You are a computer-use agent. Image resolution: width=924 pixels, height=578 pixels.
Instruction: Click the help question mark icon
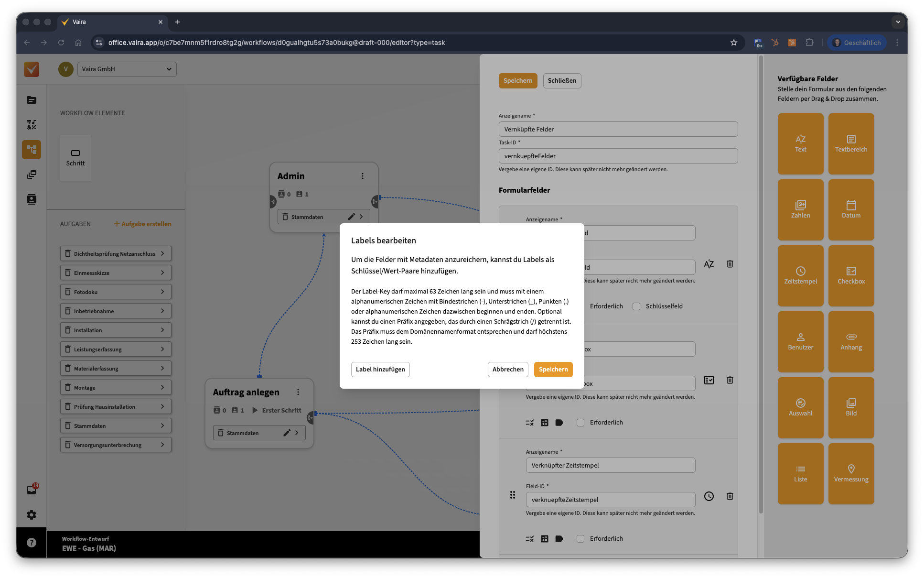tap(32, 543)
